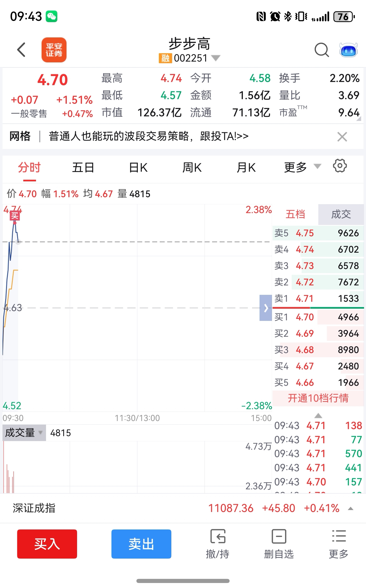The image size is (366, 588).
Task: Tap 删自选 to remove from watchlist
Action: 279,544
